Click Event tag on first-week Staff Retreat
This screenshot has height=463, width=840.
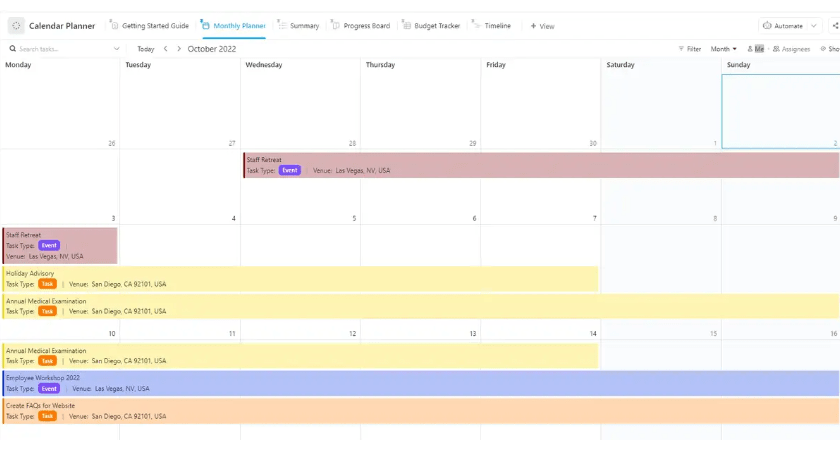[x=289, y=170]
